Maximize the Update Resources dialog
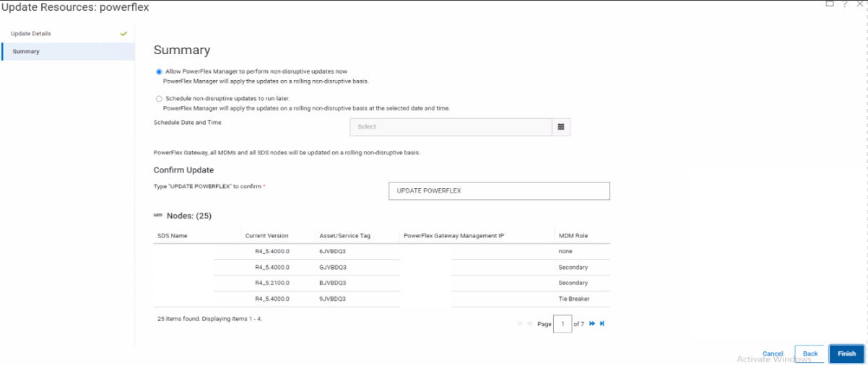Image resolution: width=868 pixels, height=365 pixels. 830,4
